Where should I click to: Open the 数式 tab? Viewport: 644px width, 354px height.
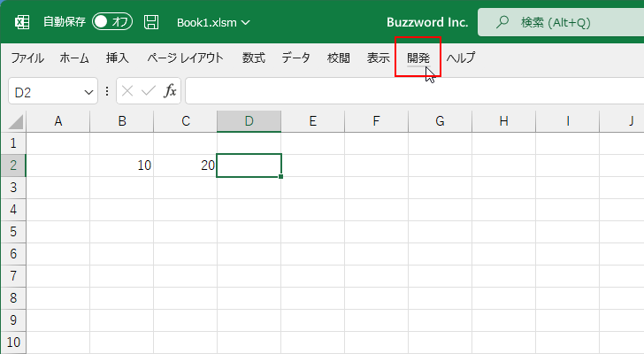pos(253,58)
